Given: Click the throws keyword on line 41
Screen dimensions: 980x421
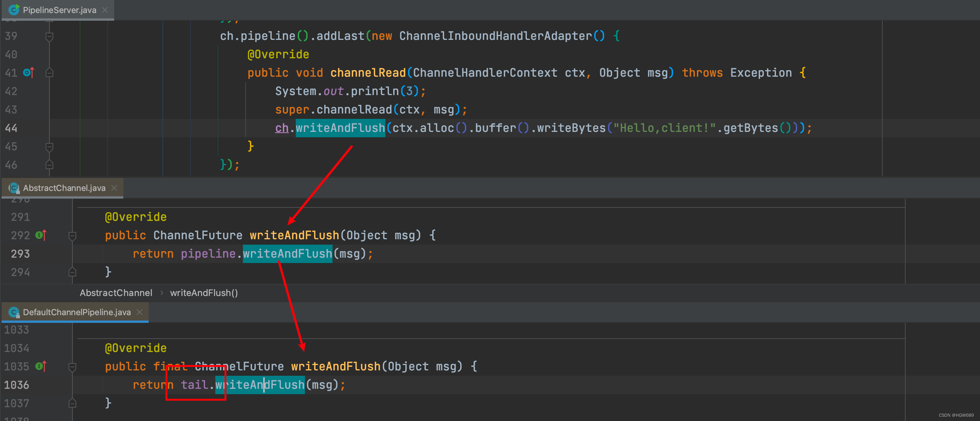Looking at the screenshot, I should pyautogui.click(x=702, y=73).
